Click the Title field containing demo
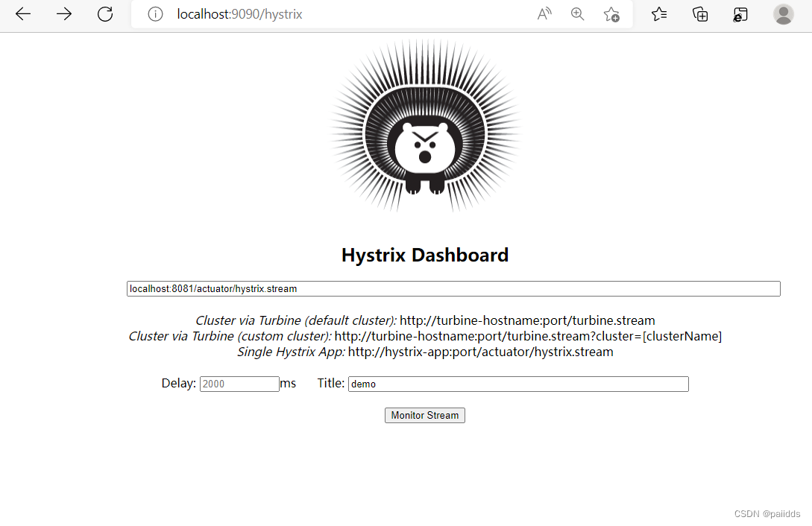Image resolution: width=812 pixels, height=526 pixels. pos(518,384)
